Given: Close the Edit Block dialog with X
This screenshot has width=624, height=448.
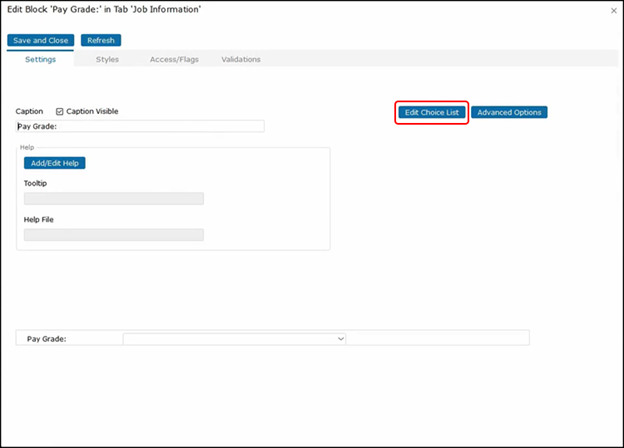Looking at the screenshot, I should (613, 10).
